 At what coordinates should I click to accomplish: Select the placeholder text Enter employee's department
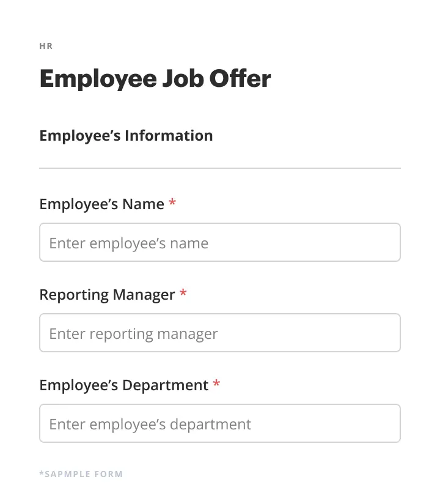[x=150, y=424]
